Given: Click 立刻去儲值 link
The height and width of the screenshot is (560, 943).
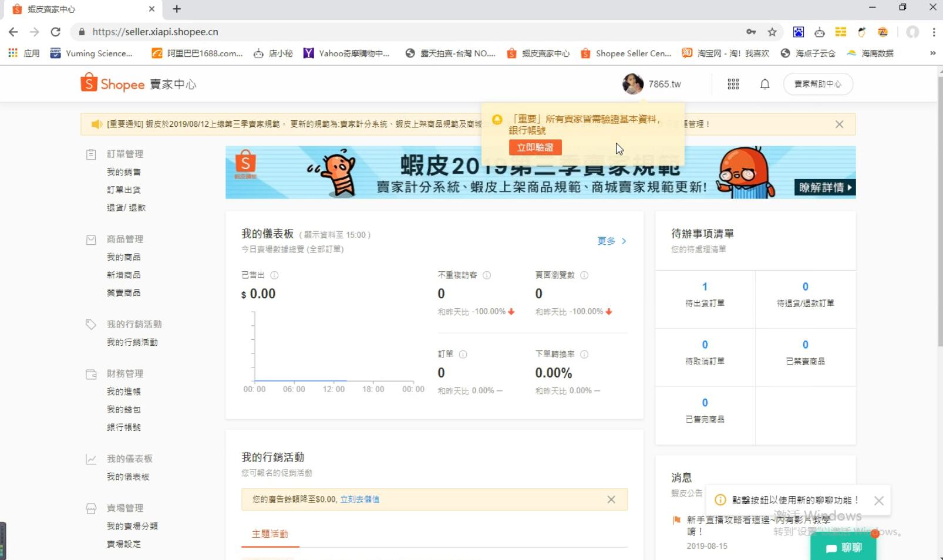Looking at the screenshot, I should [x=359, y=500].
